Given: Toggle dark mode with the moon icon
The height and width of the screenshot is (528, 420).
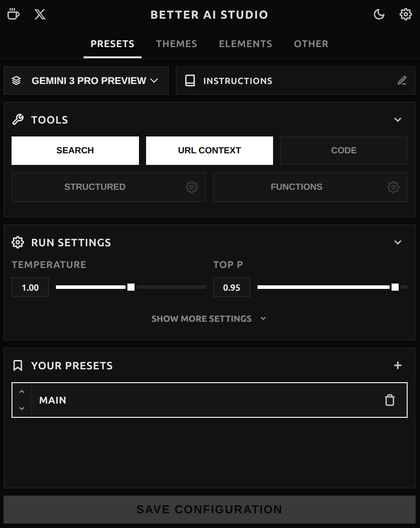Looking at the screenshot, I should coord(379,14).
